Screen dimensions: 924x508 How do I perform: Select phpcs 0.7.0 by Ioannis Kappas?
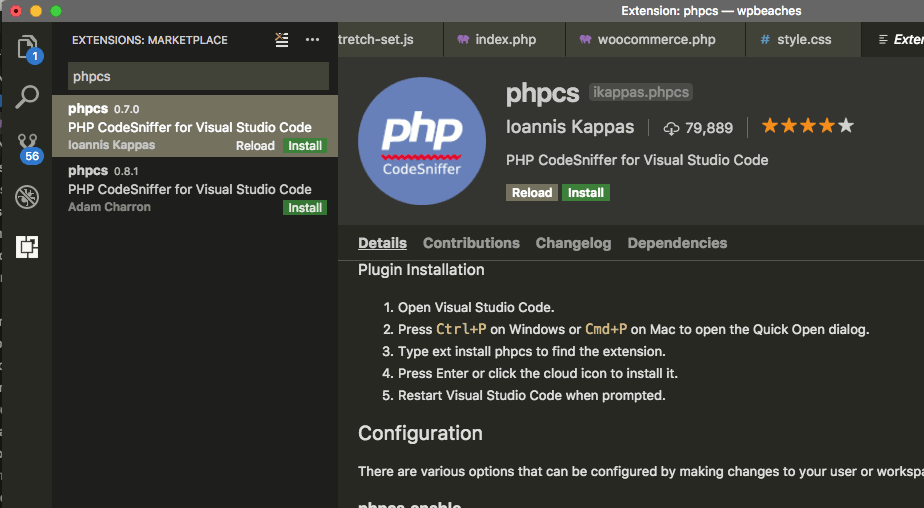click(195, 126)
